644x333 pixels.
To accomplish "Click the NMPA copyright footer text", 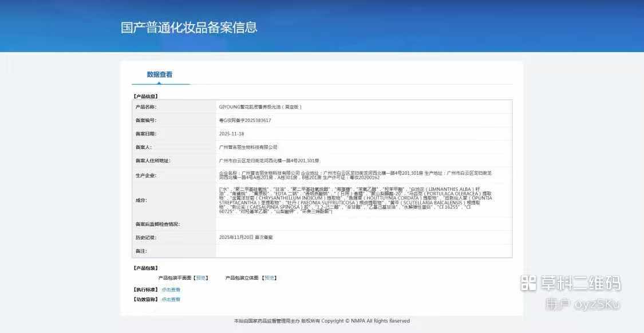I will click(x=322, y=320).
